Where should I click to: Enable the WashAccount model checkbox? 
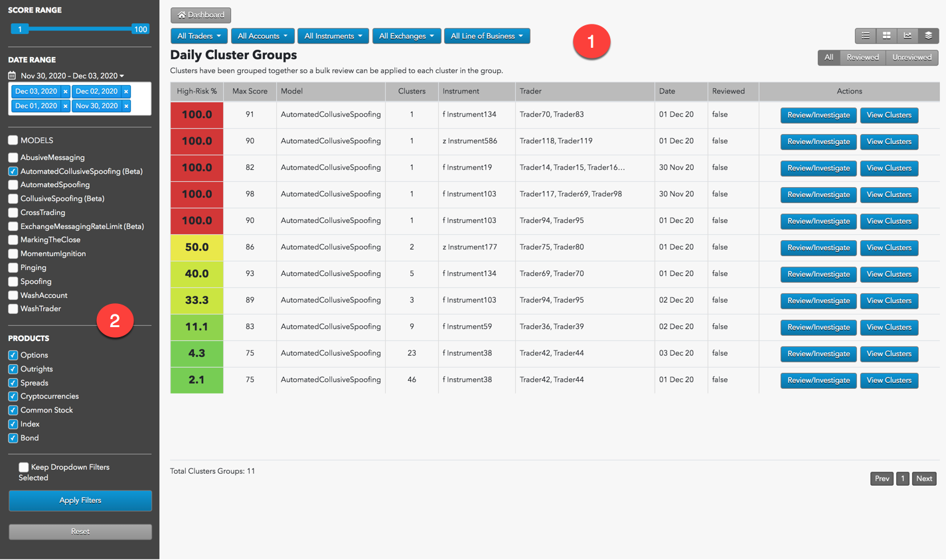point(13,295)
